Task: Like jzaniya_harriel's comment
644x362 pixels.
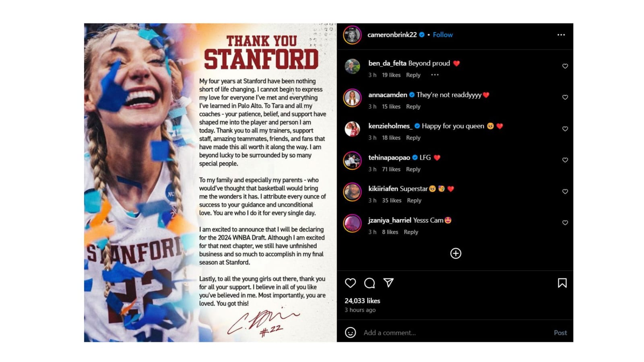Action: coord(565,222)
